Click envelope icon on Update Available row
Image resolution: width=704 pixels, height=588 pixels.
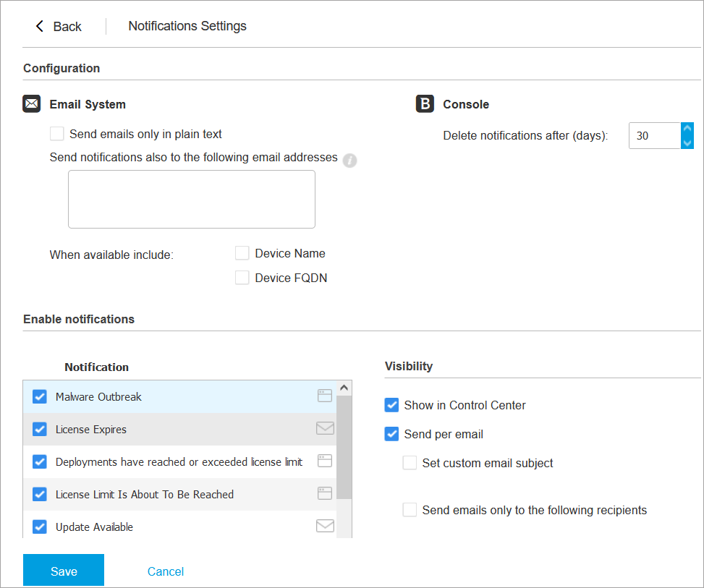pyautogui.click(x=325, y=526)
